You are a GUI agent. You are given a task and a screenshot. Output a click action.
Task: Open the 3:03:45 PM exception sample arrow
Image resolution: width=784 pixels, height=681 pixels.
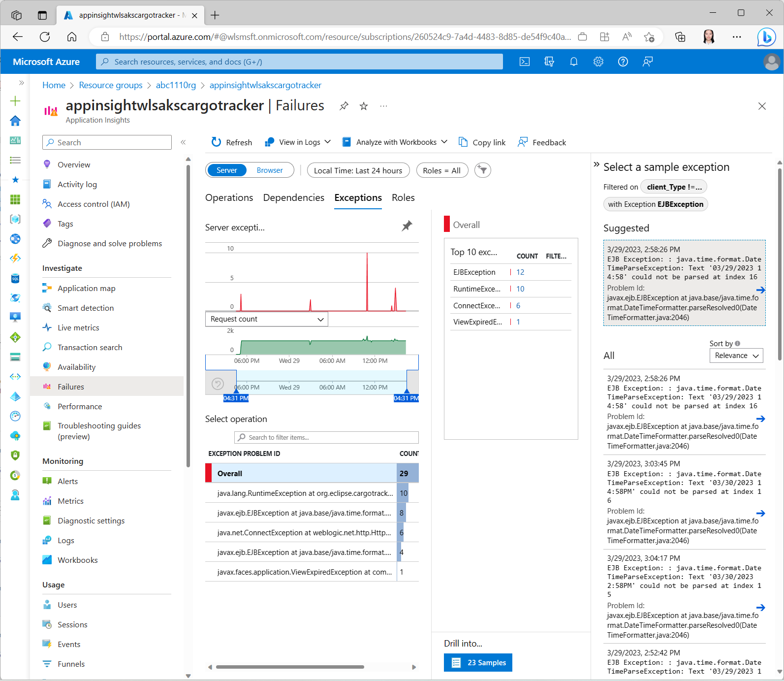[760, 513]
